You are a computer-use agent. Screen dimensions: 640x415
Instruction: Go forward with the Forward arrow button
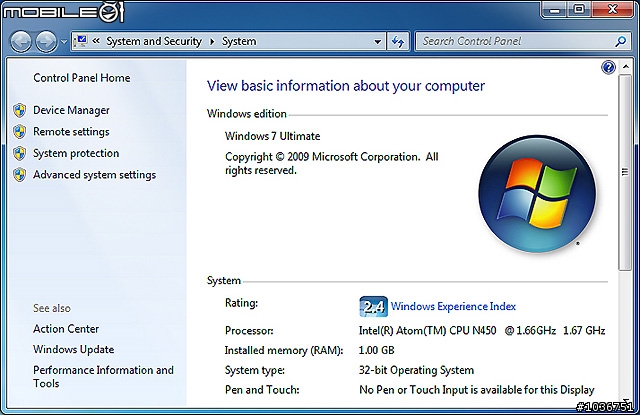coord(46,41)
